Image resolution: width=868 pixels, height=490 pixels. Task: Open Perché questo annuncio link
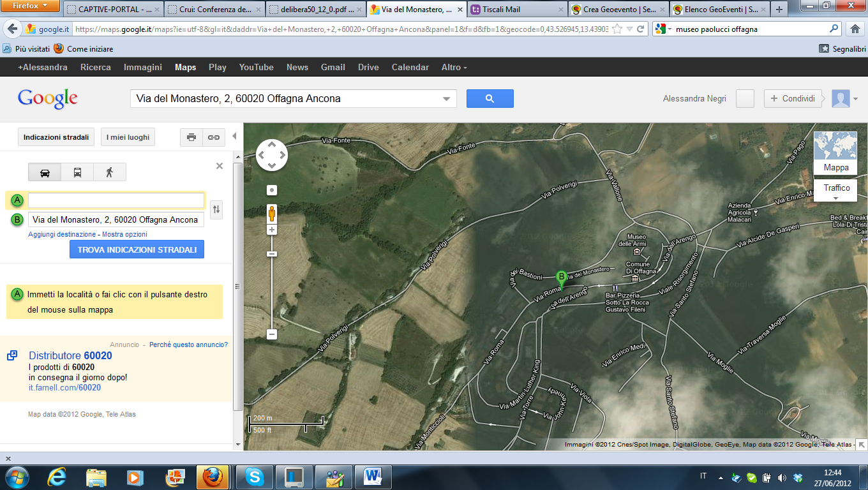coord(188,345)
